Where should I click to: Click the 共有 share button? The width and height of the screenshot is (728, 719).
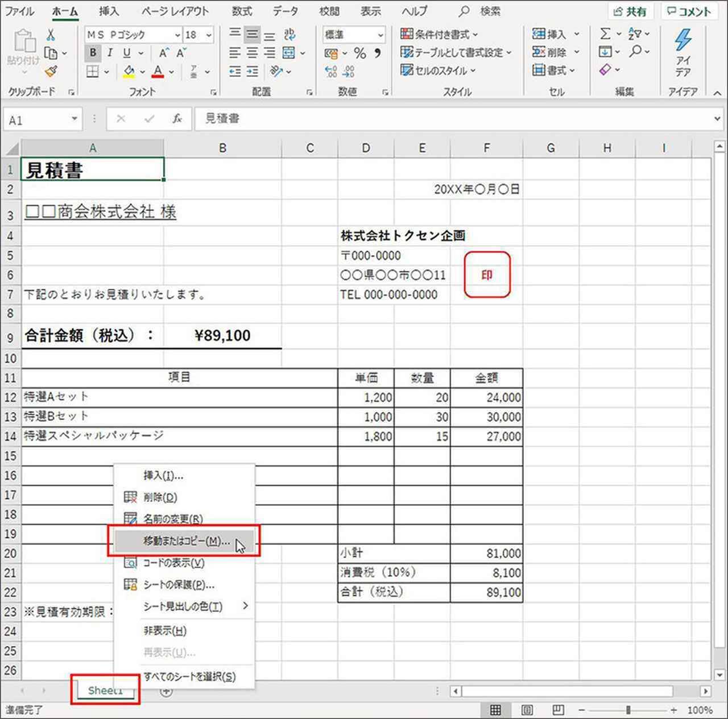630,11
